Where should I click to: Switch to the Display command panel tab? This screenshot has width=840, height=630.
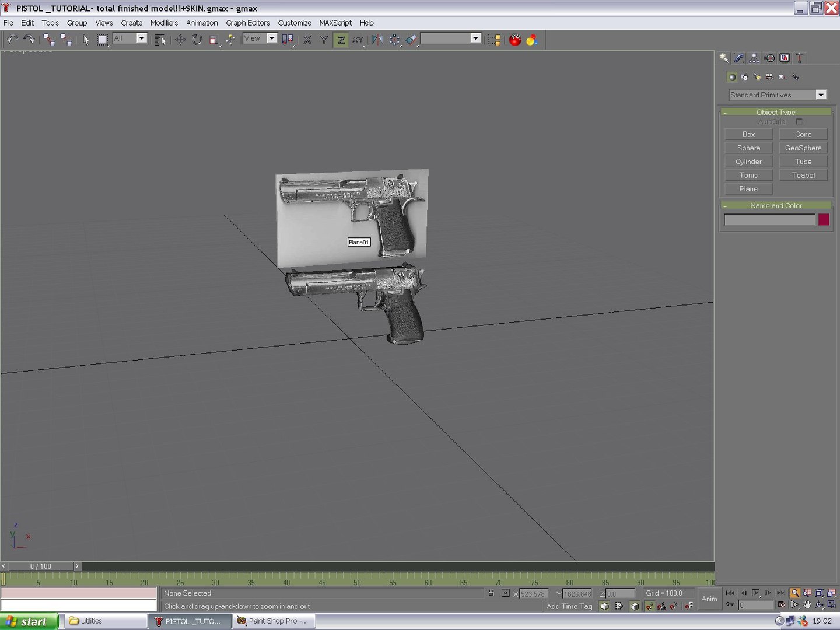(785, 58)
